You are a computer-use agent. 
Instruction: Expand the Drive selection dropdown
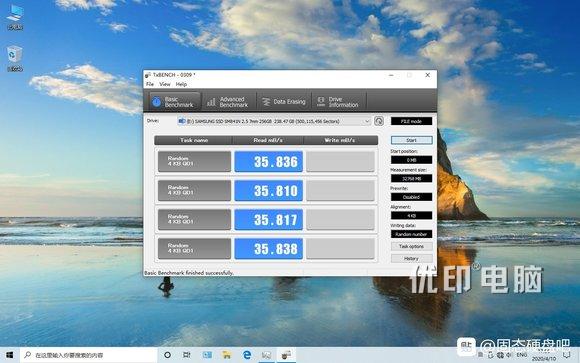tap(274, 121)
